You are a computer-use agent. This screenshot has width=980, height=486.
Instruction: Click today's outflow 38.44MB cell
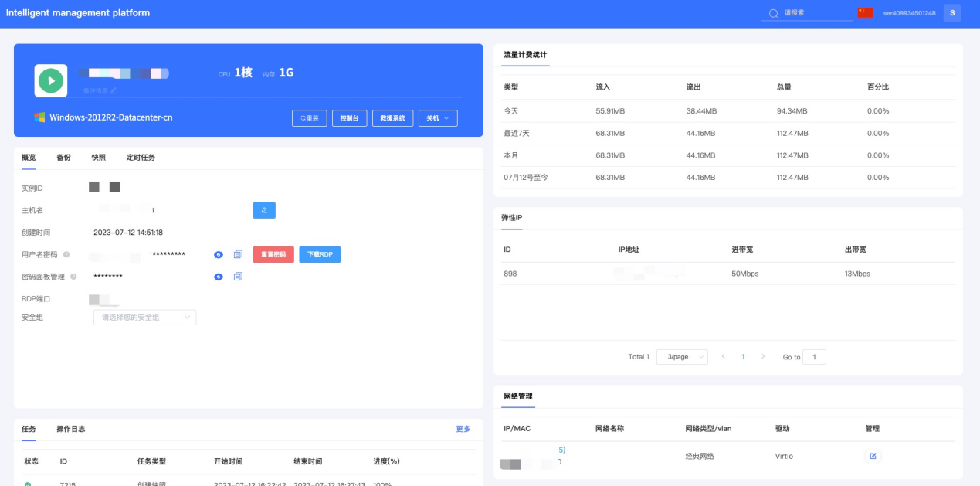(x=701, y=111)
